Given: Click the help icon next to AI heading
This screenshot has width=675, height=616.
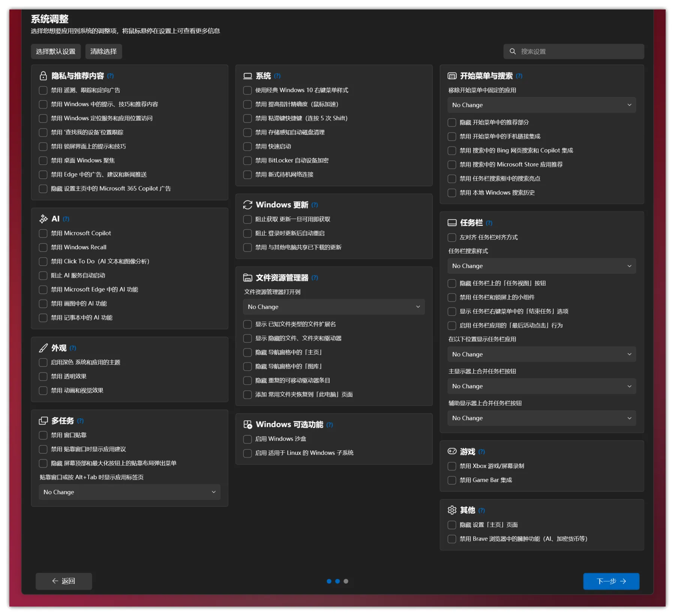Looking at the screenshot, I should pyautogui.click(x=66, y=219).
